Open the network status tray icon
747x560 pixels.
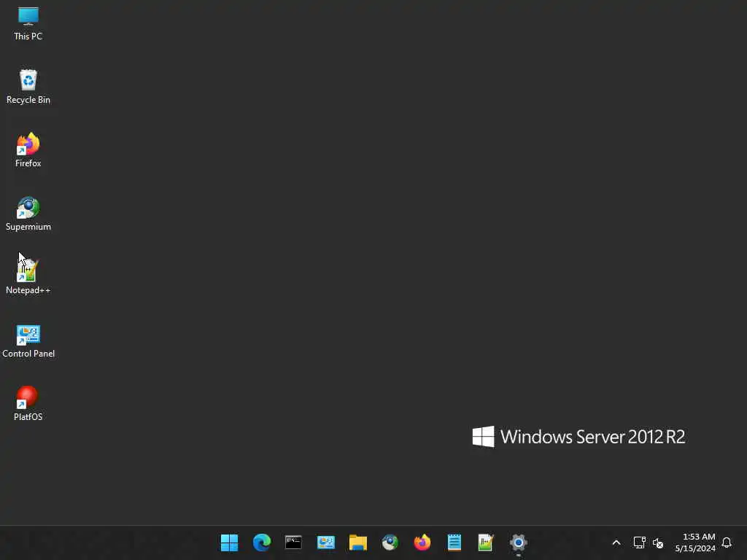click(639, 542)
